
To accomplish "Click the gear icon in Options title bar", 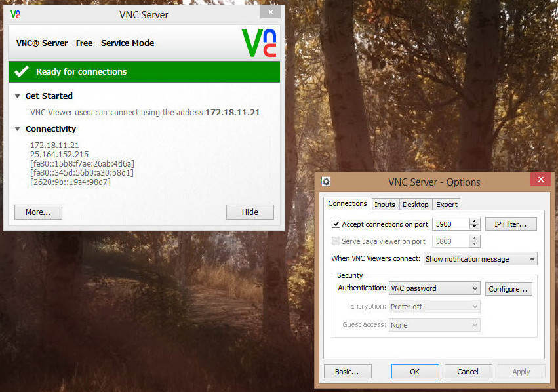I will coord(326,182).
